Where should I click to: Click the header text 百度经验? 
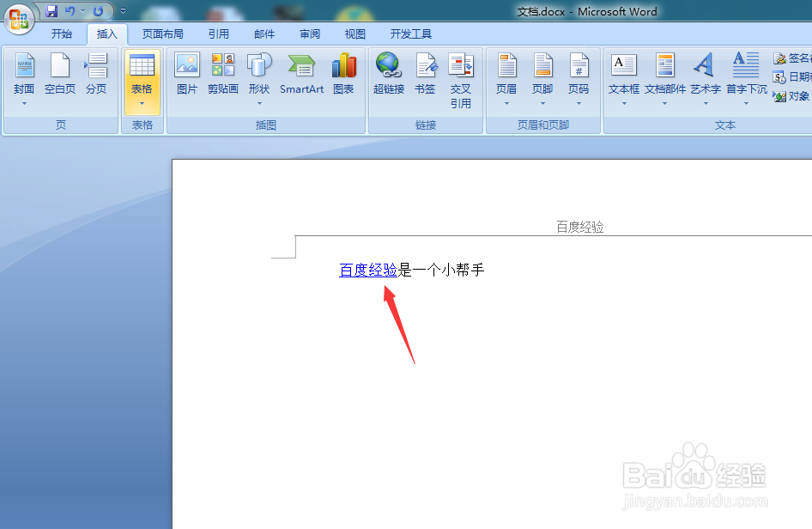coord(580,227)
